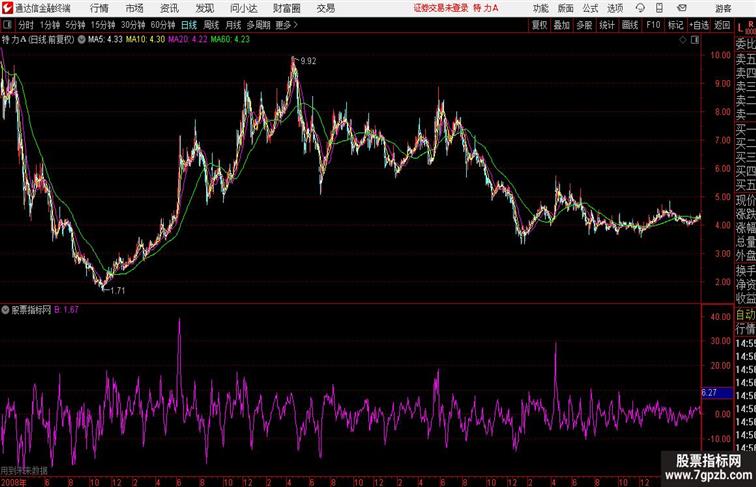Switch to the 15分钟 period tab
Screen dimensions: 756x487
pos(103,25)
